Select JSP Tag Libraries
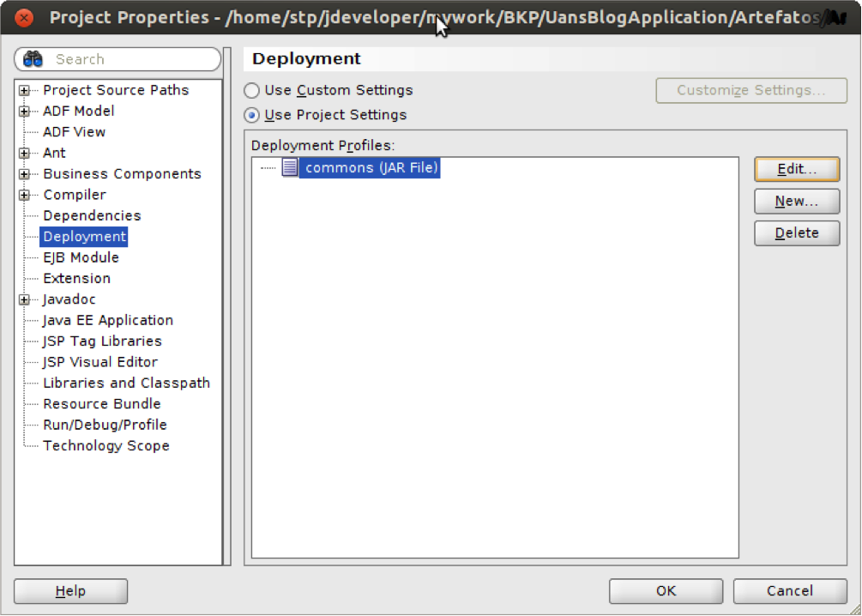The height and width of the screenshot is (616, 862). point(102,341)
